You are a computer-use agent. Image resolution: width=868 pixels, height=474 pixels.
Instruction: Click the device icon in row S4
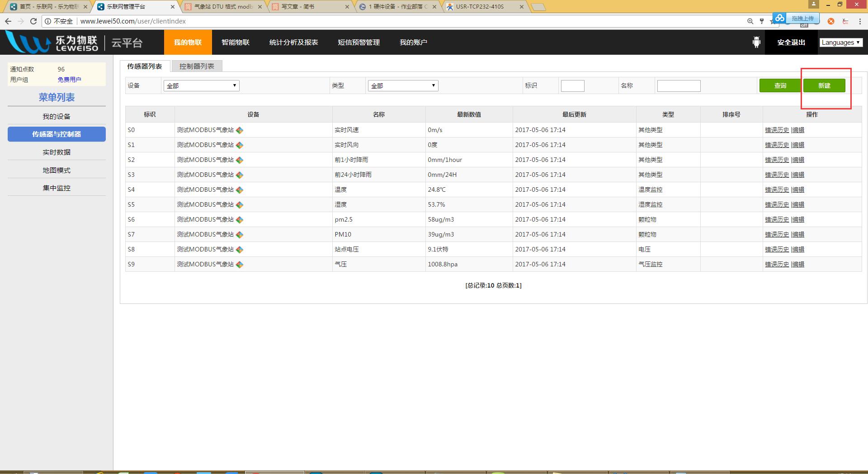tap(240, 190)
